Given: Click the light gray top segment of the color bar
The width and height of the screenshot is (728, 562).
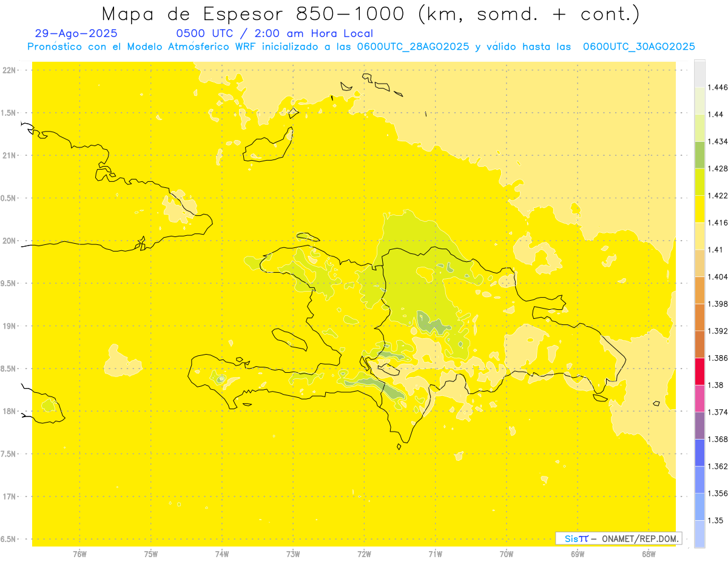Looking at the screenshot, I should pos(699,73).
